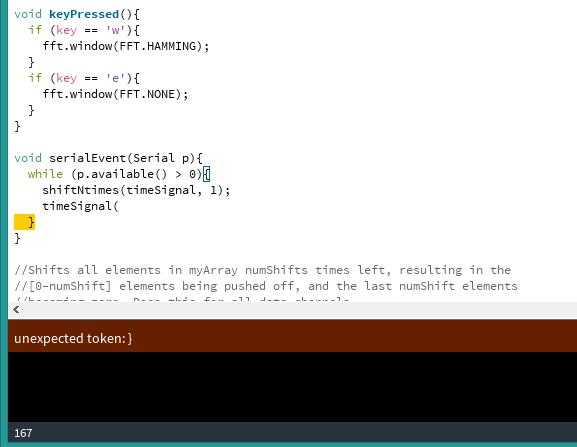This screenshot has width=577, height=447.
Task: Click the highlighted opening brace after while condition
Action: tap(206, 174)
